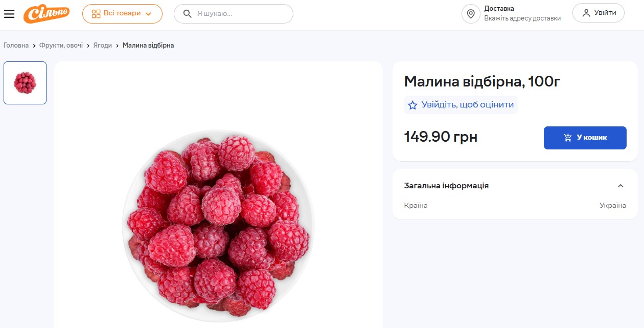Click the magnifying glass search icon
Image resolution: width=644 pixels, height=328 pixels.
tap(188, 14)
